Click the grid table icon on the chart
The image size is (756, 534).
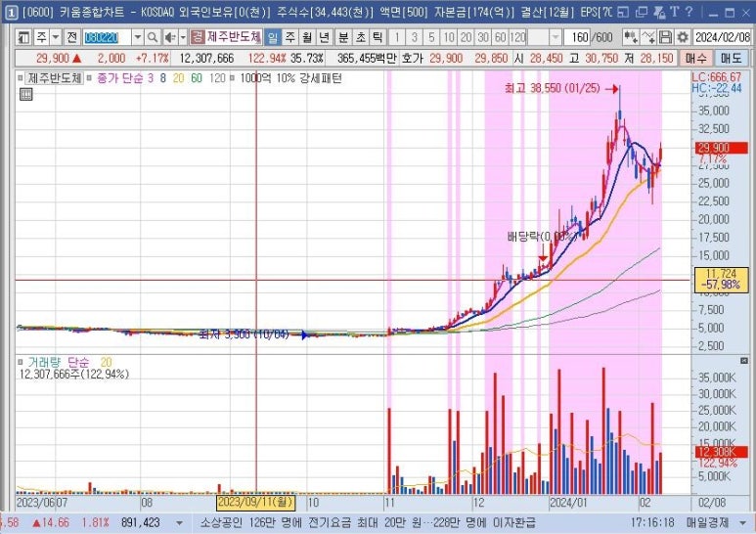pos(26,95)
